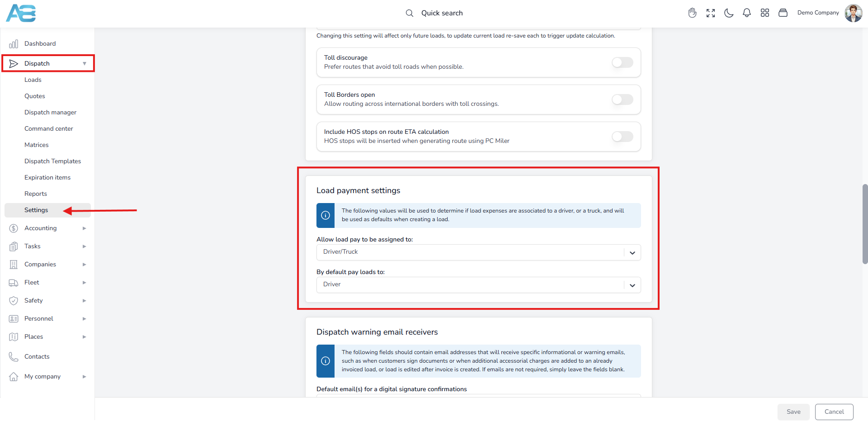Image resolution: width=868 pixels, height=426 pixels.
Task: Open Expiration items
Action: tap(47, 177)
